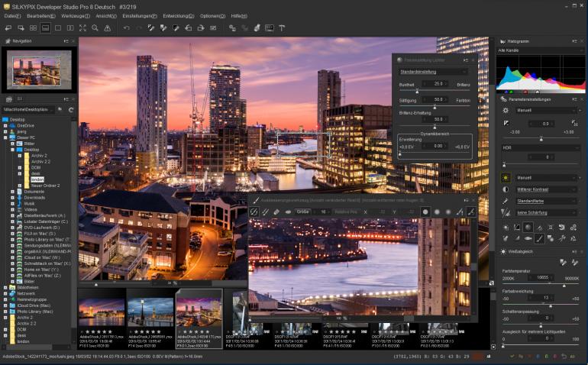Open the Bearbeiten menu
The width and height of the screenshot is (588, 365).
(41, 16)
